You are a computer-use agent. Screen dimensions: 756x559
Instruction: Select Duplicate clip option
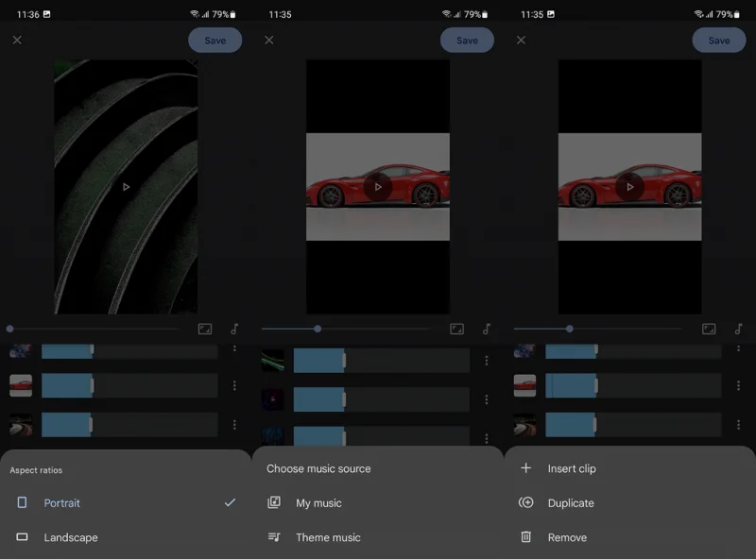(630, 502)
